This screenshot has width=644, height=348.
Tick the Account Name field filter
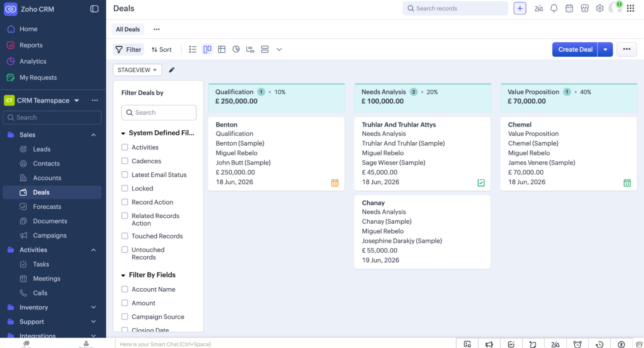click(x=125, y=289)
